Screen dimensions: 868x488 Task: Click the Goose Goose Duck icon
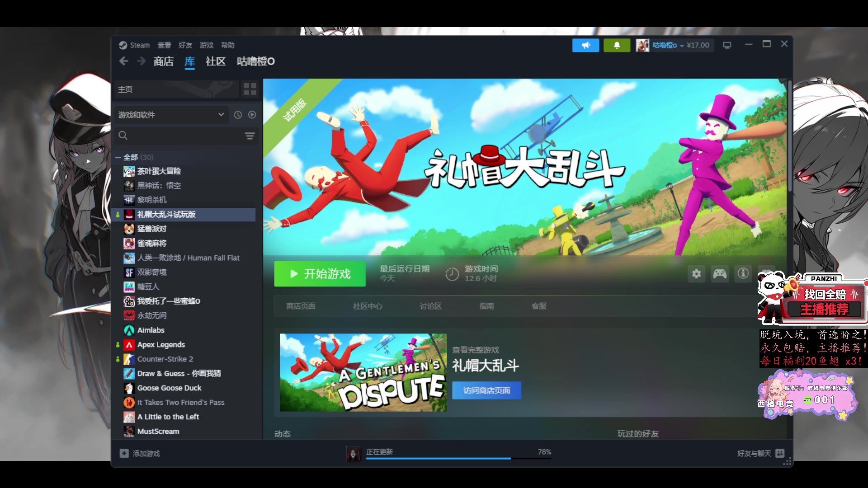click(x=129, y=388)
